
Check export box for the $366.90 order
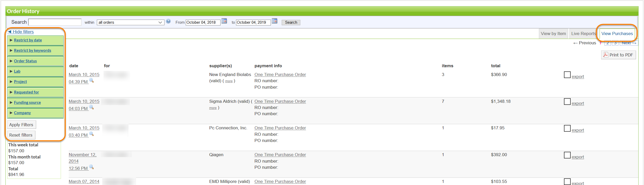[x=567, y=75]
